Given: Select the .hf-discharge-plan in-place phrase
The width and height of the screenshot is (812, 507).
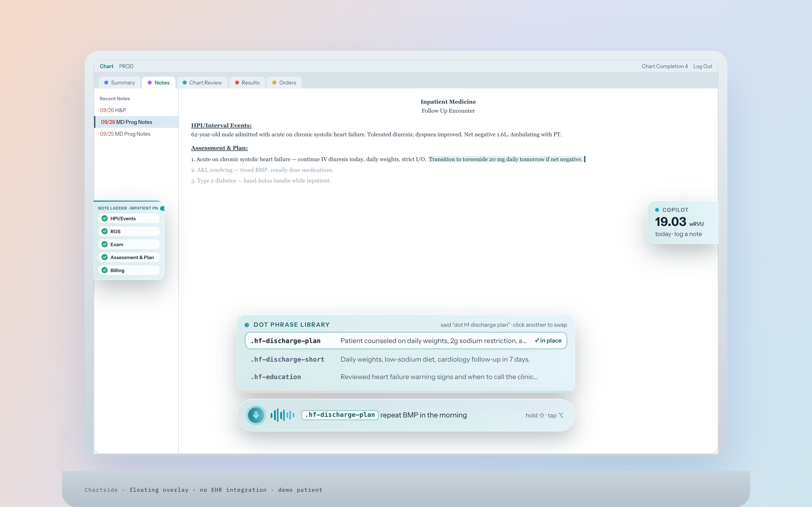Looking at the screenshot, I should tap(406, 341).
